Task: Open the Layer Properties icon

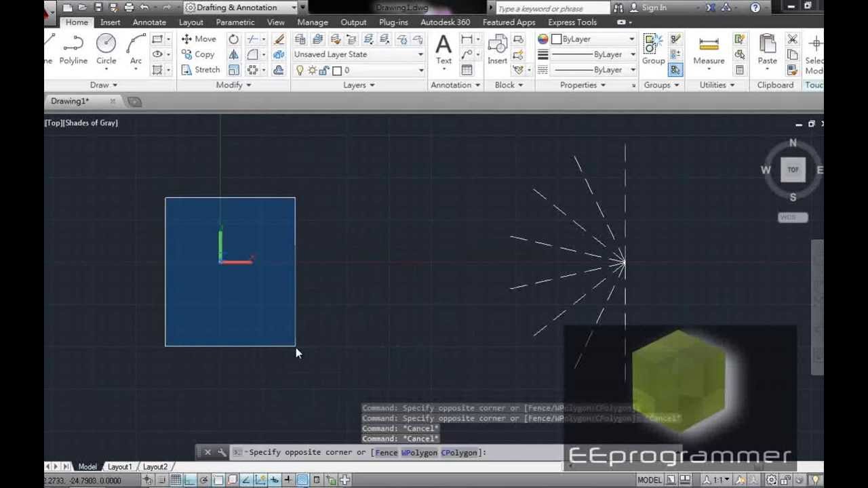Action: [x=300, y=39]
